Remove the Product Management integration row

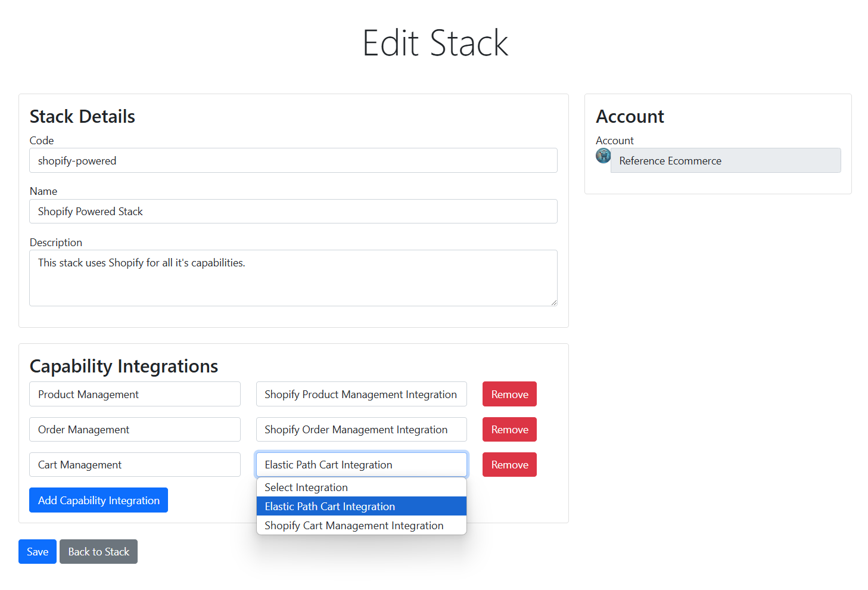click(x=509, y=395)
